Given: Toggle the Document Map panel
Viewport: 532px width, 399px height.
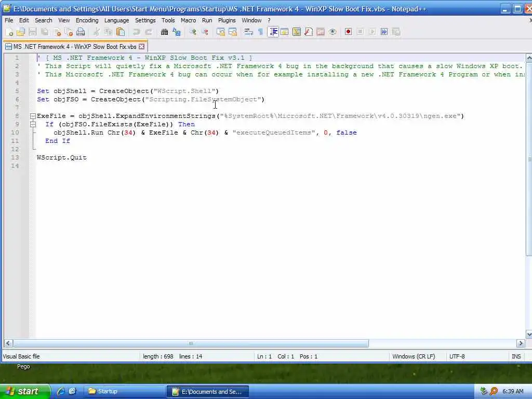Looking at the screenshot, I should point(297,32).
